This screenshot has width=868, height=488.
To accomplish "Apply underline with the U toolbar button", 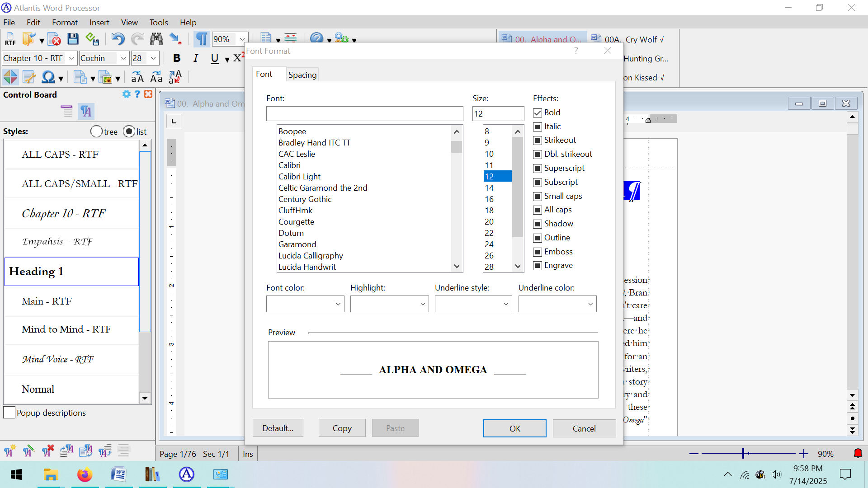I will pyautogui.click(x=214, y=58).
